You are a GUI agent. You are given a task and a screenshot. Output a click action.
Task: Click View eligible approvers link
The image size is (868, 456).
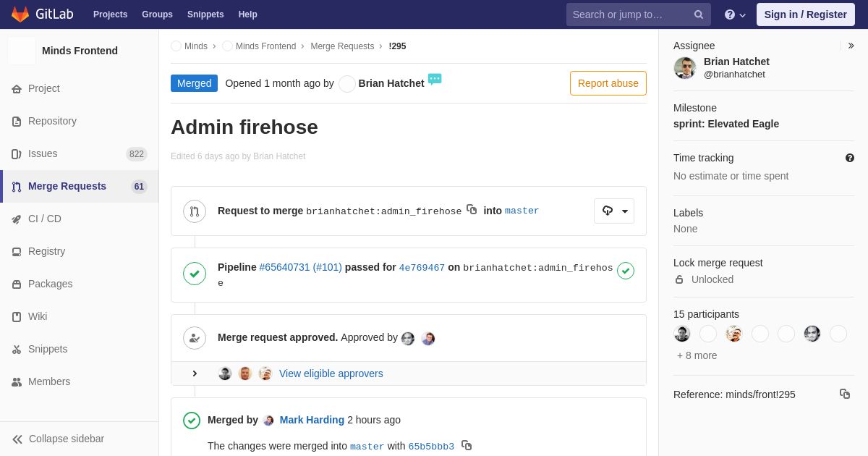coord(331,373)
